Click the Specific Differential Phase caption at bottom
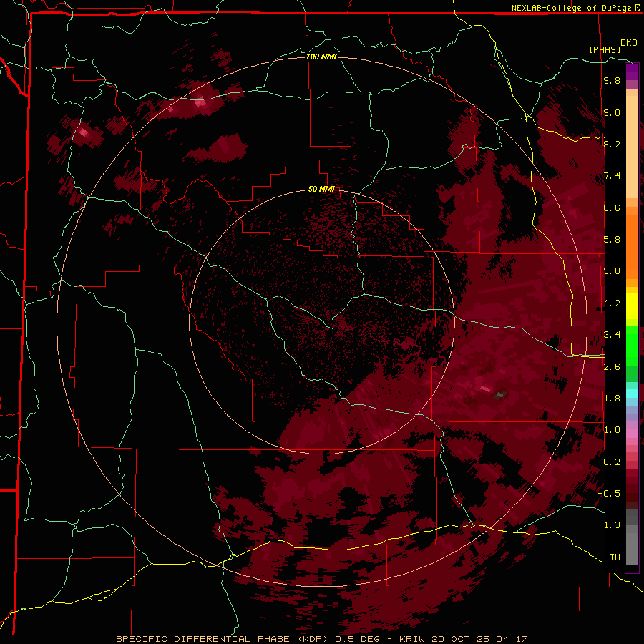Viewport: 644px width, 644px height. [x=321, y=639]
